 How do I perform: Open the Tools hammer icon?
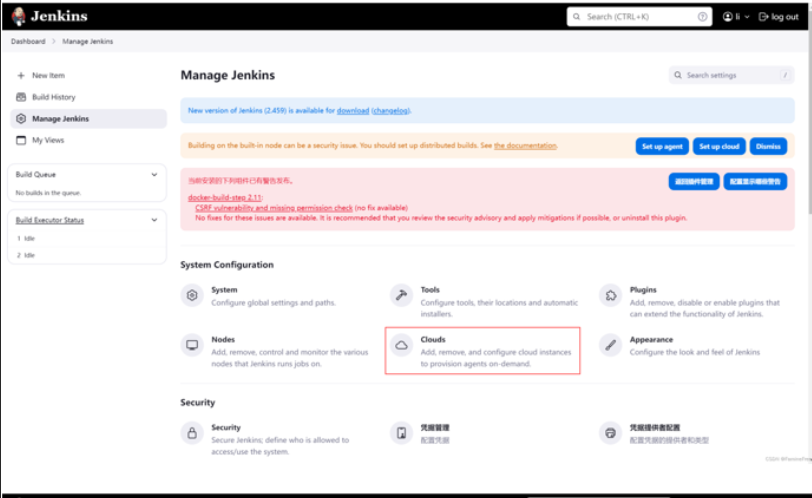click(401, 295)
